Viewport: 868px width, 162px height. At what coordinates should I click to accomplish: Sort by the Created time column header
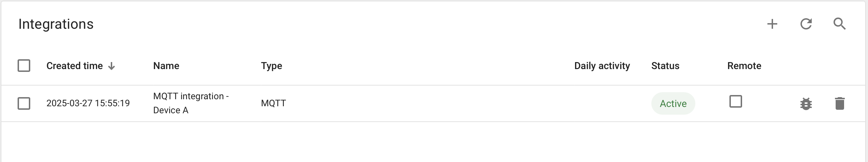click(x=75, y=66)
